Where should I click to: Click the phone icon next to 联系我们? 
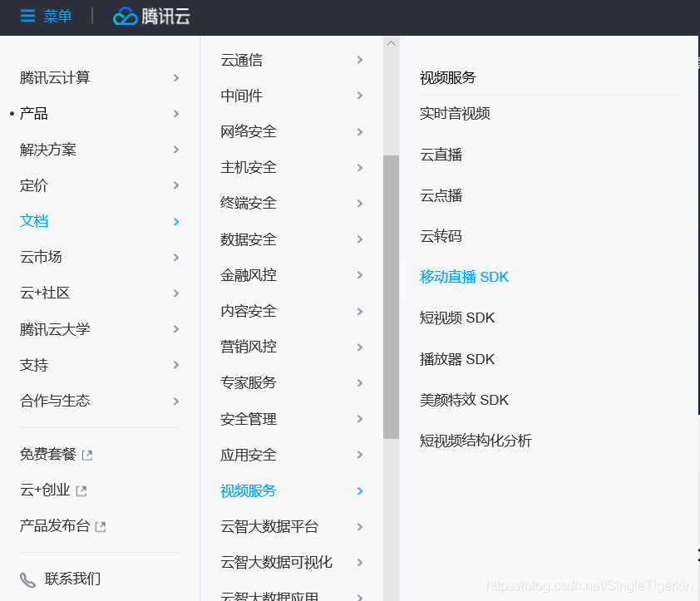coord(27,579)
